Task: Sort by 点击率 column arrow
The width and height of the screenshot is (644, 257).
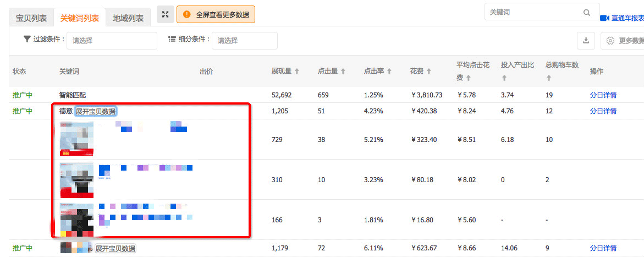Action: pyautogui.click(x=389, y=72)
